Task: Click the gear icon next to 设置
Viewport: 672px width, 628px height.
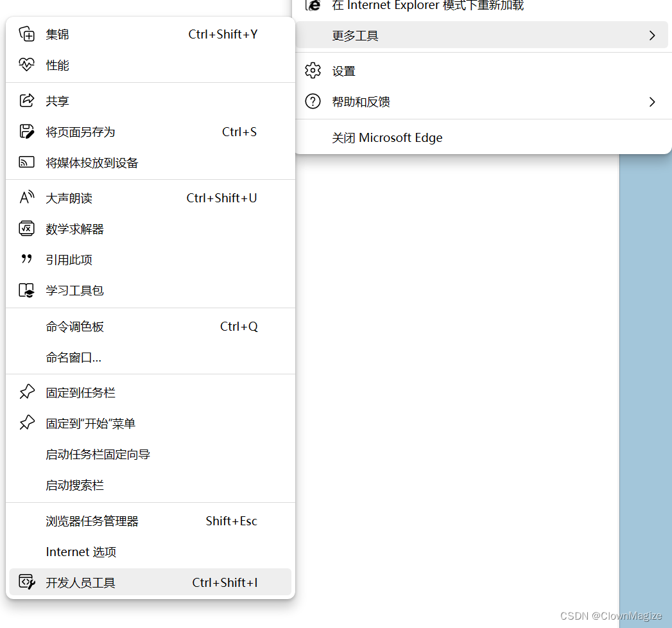Action: click(x=313, y=70)
